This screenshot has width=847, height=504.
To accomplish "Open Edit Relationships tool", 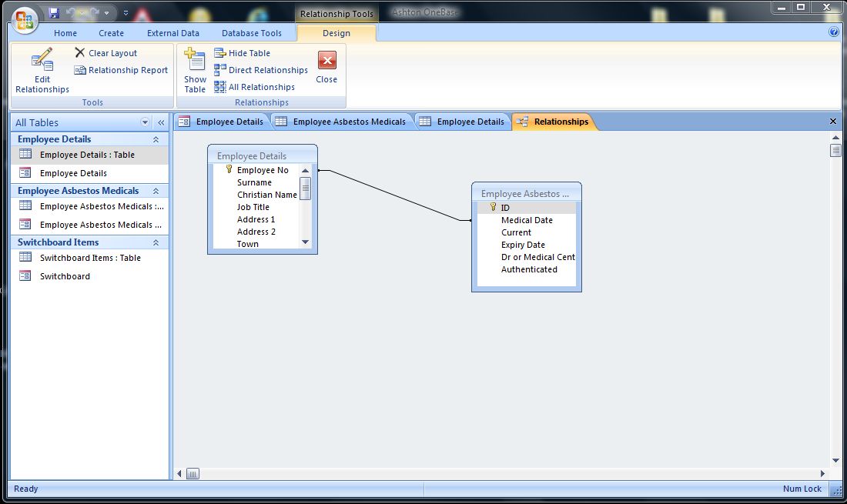I will [x=42, y=71].
